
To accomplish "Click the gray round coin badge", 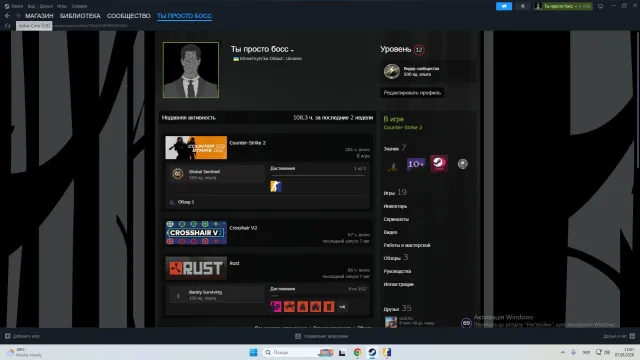I will (x=462, y=164).
